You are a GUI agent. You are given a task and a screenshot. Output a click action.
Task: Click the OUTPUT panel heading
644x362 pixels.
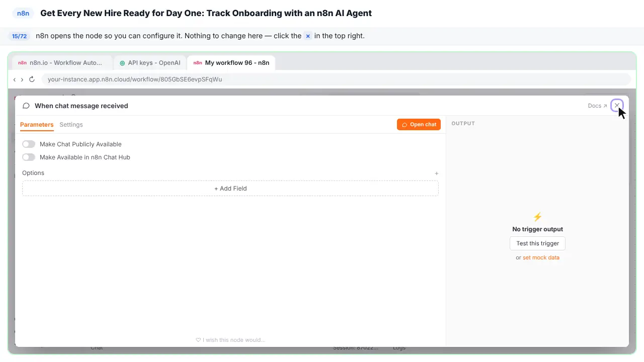click(x=463, y=123)
